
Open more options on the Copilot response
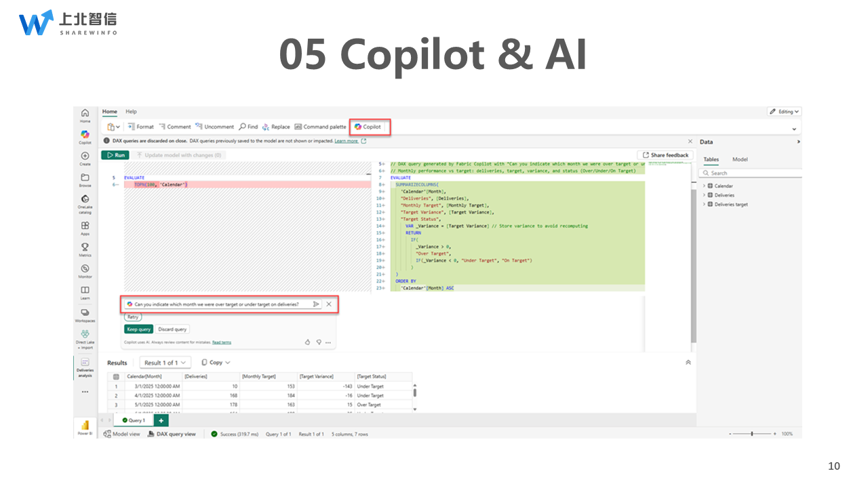[328, 342]
